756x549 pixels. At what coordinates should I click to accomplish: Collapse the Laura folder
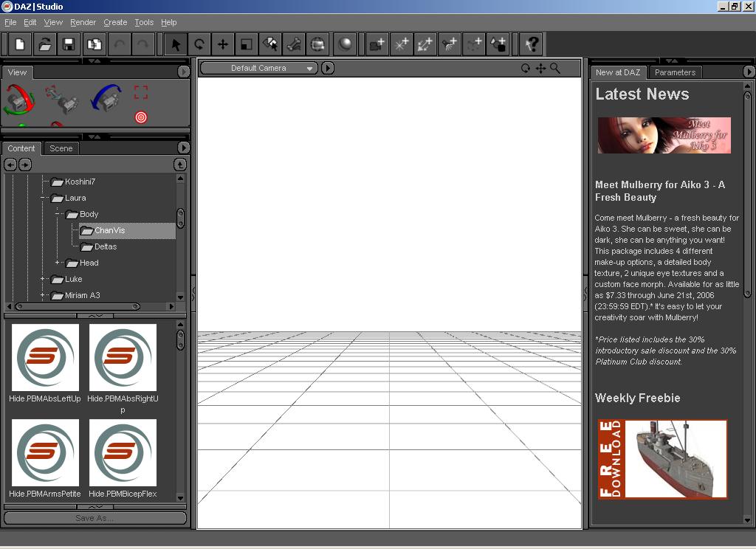[42, 198]
